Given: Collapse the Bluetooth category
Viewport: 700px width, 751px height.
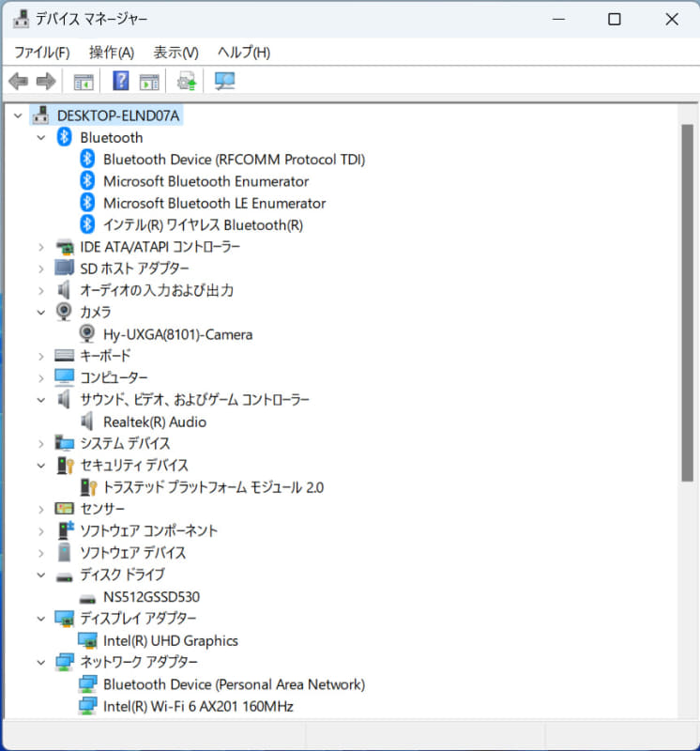Looking at the screenshot, I should [41, 138].
